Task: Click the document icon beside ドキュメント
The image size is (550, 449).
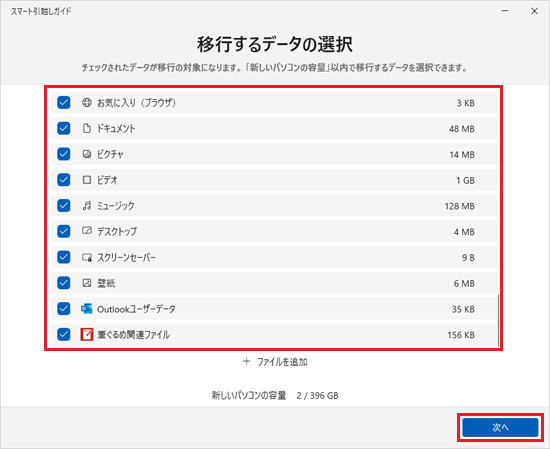Action: coord(87,128)
